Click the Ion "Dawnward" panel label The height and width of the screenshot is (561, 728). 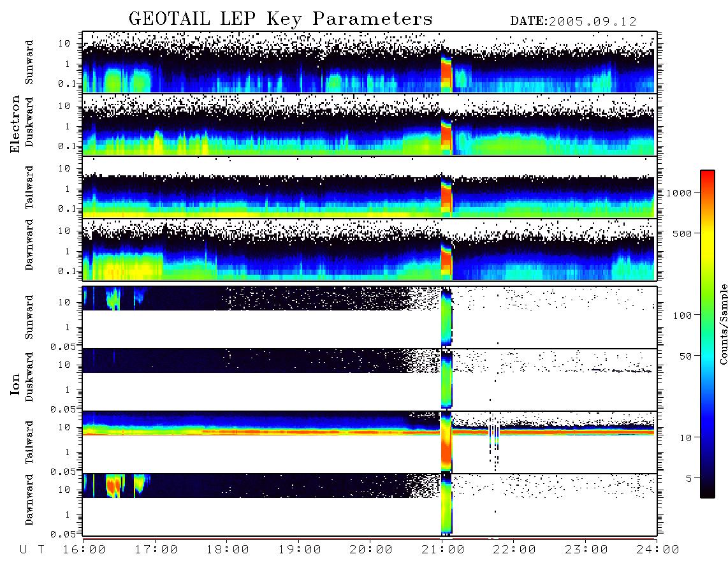click(29, 500)
